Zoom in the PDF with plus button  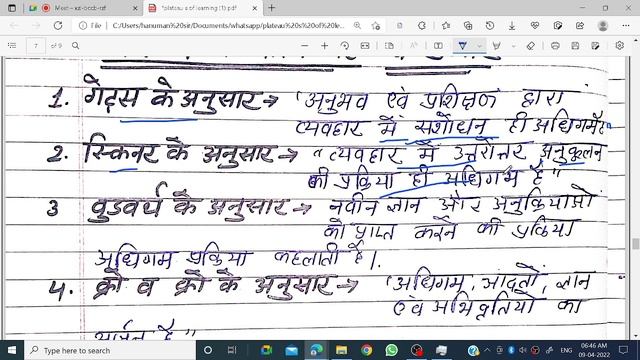coord(324,46)
